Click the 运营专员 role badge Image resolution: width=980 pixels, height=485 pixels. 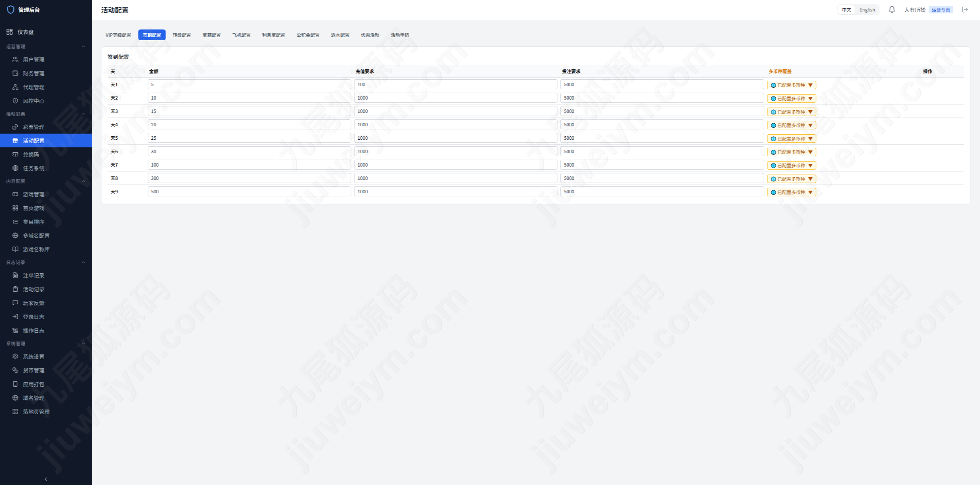(941, 10)
